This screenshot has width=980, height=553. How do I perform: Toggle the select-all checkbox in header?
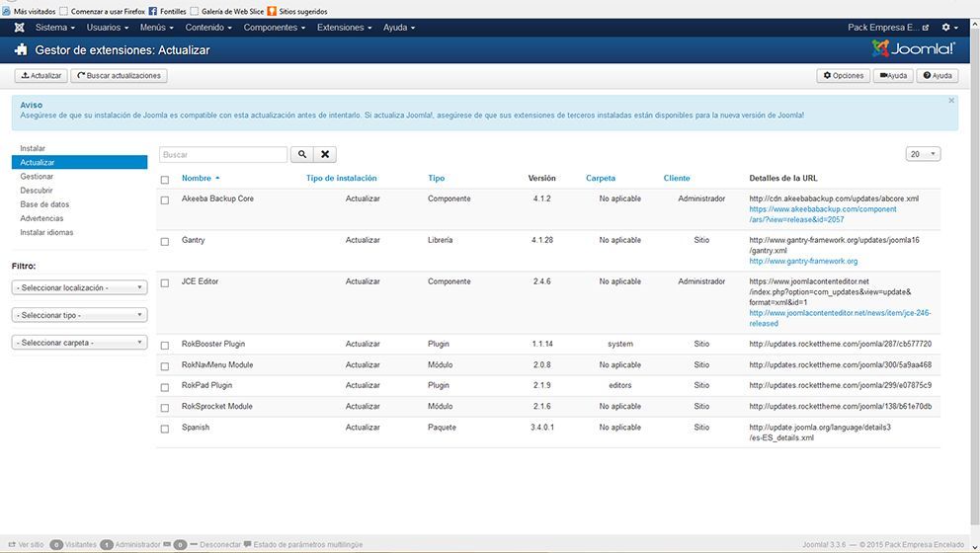165,180
